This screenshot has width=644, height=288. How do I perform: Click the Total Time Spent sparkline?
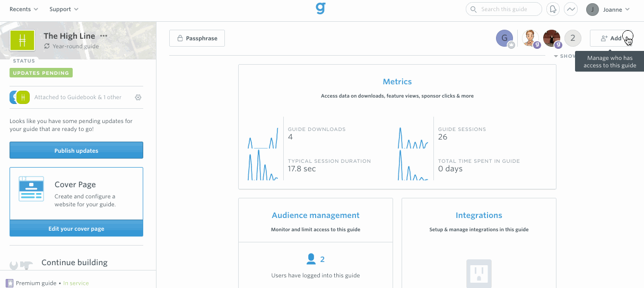tap(413, 165)
